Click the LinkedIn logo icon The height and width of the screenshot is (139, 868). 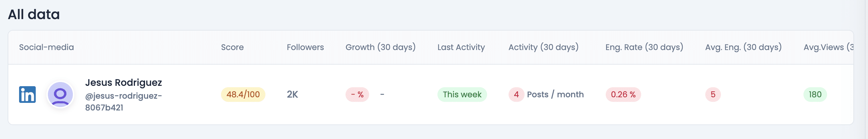click(27, 95)
